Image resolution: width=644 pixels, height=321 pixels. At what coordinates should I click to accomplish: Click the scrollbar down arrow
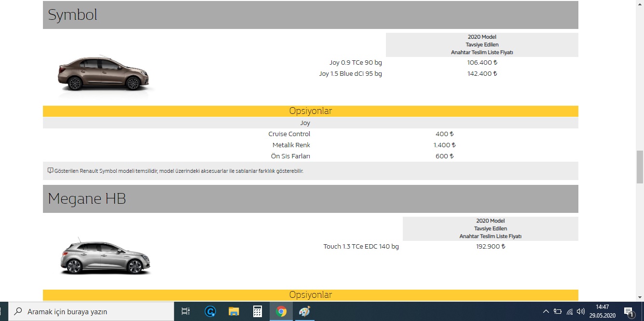[x=640, y=297]
